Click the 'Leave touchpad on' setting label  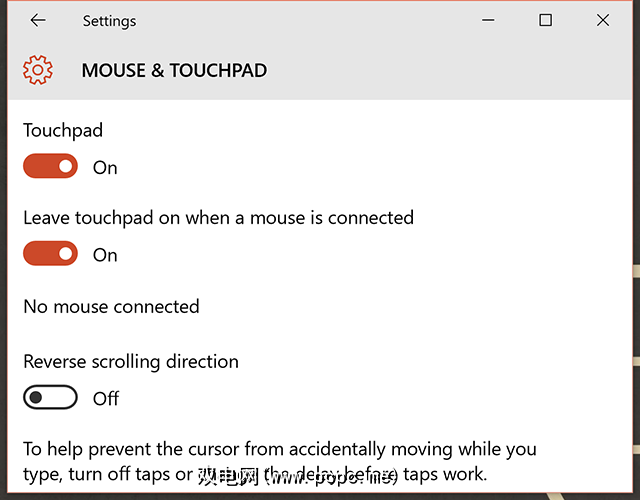[218, 217]
